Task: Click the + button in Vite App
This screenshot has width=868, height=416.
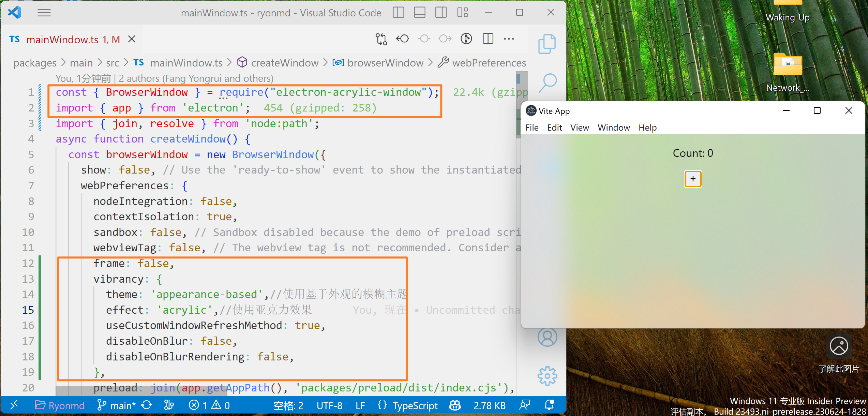Action: coord(693,178)
